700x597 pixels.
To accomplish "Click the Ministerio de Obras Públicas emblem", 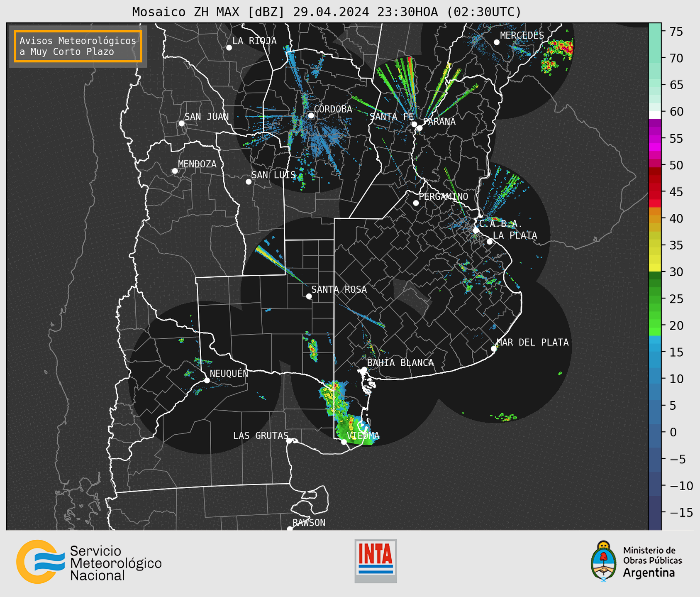I will pyautogui.click(x=604, y=561).
